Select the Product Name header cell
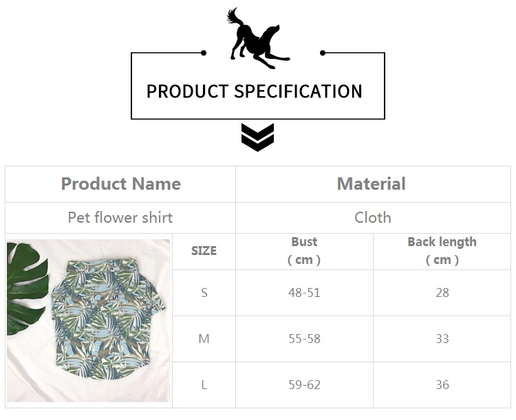 120,184
